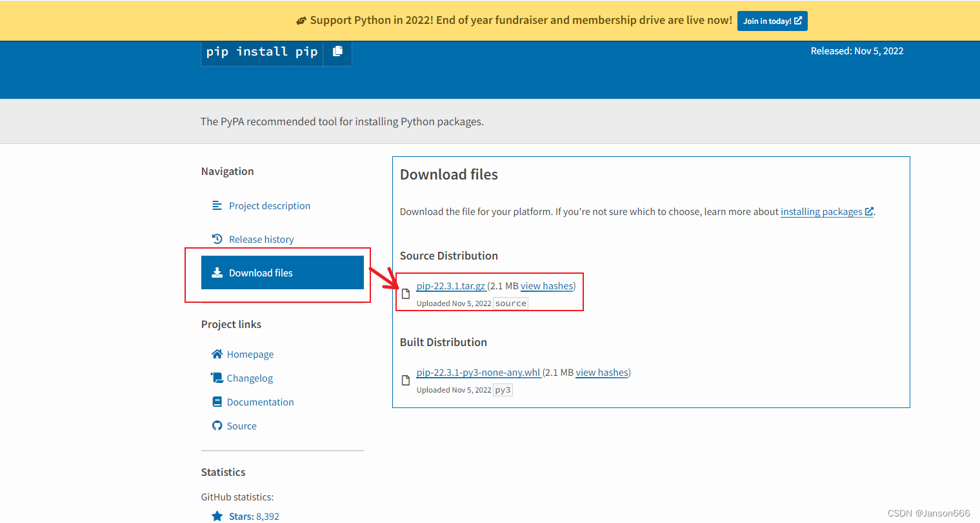Click the Changelog scroll icon

(x=217, y=378)
